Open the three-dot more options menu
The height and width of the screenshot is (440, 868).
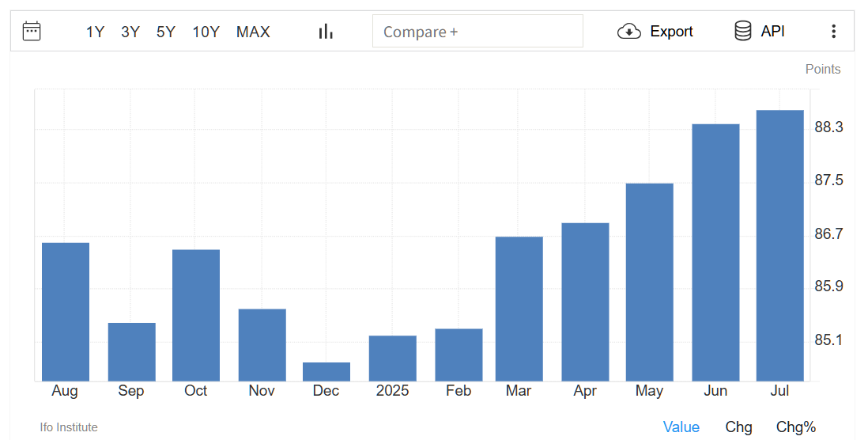[833, 32]
